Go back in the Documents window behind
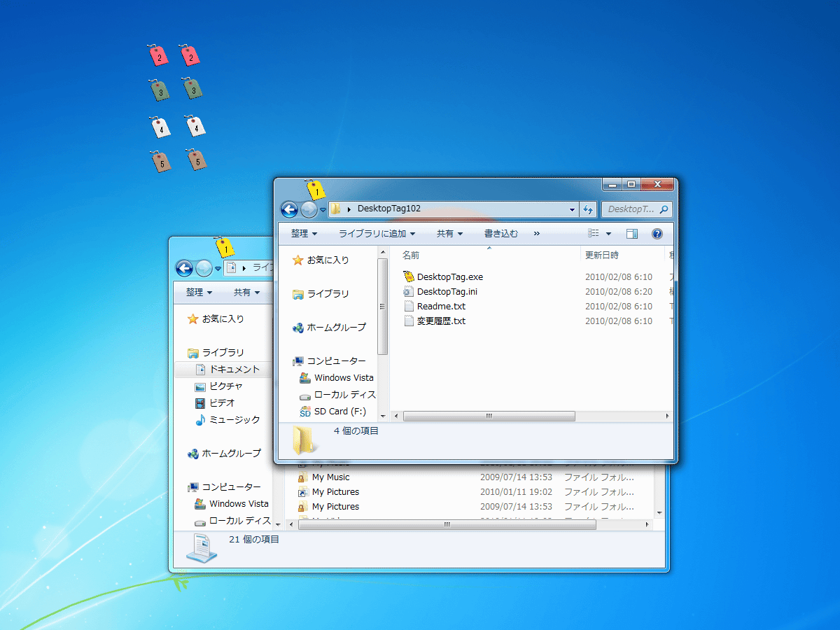 pyautogui.click(x=184, y=267)
